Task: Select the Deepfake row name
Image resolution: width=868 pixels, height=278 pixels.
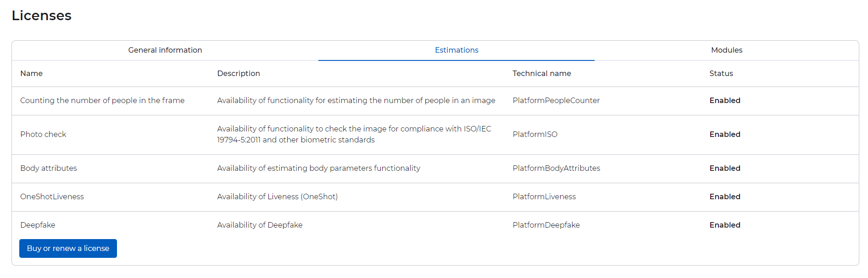Action: pyautogui.click(x=38, y=225)
